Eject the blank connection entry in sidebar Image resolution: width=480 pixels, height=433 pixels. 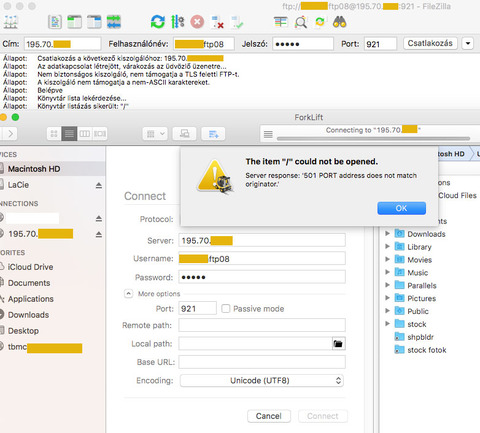[x=99, y=219]
